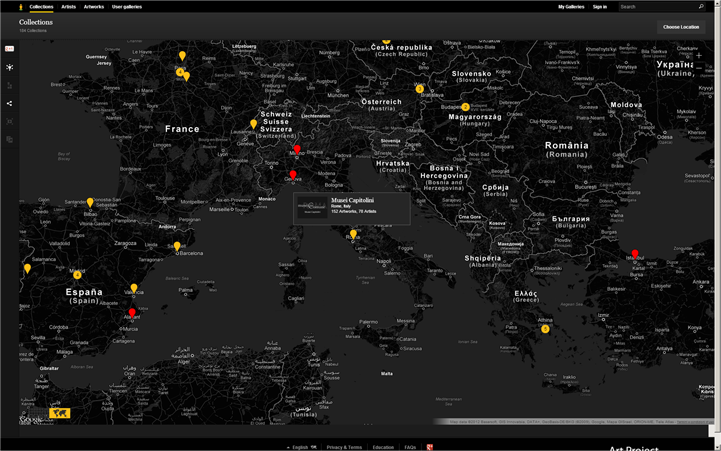Open the FAQs link
Image resolution: width=721 pixels, height=451 pixels.
coord(410,447)
